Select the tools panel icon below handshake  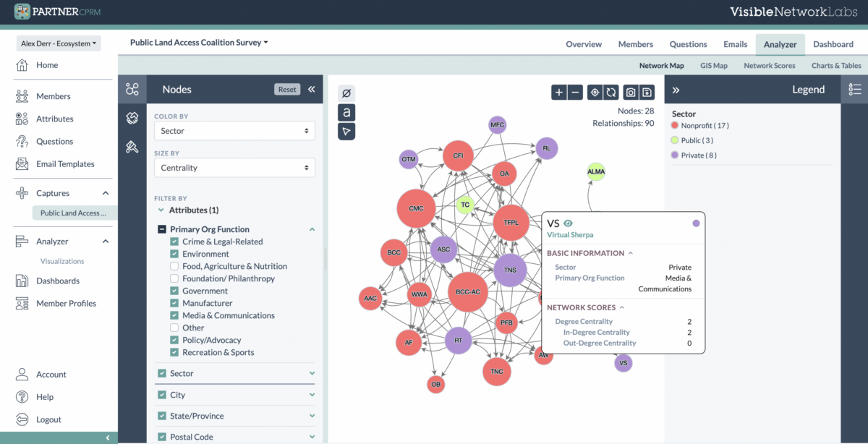[x=132, y=147]
